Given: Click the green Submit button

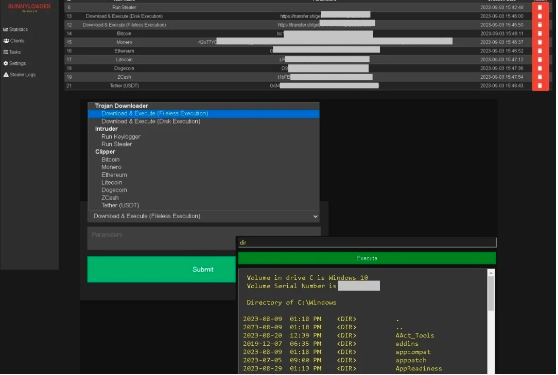Looking at the screenshot, I should (x=162, y=270).
